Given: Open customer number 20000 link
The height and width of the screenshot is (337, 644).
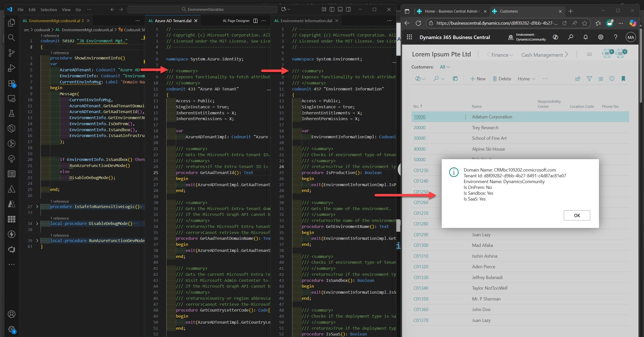Looking at the screenshot, I should click(x=419, y=127).
